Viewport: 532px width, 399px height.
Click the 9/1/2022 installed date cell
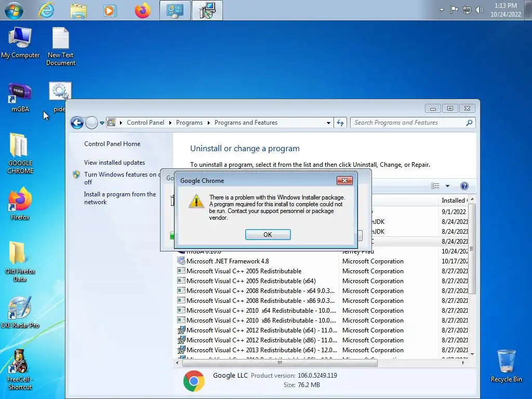coord(454,212)
